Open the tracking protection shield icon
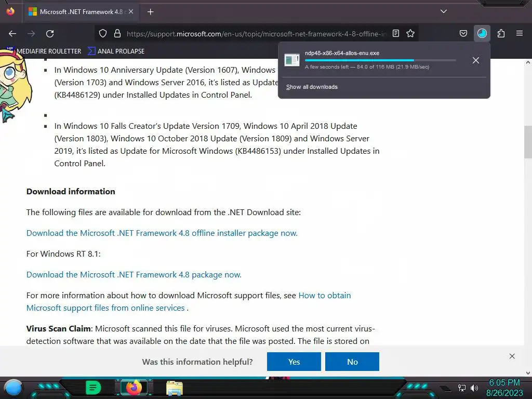 (103, 34)
